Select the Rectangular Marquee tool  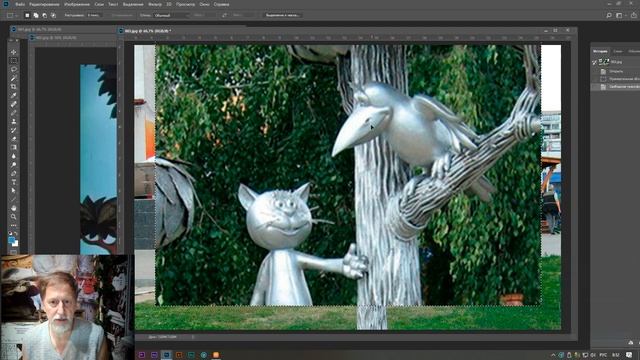(x=13, y=60)
